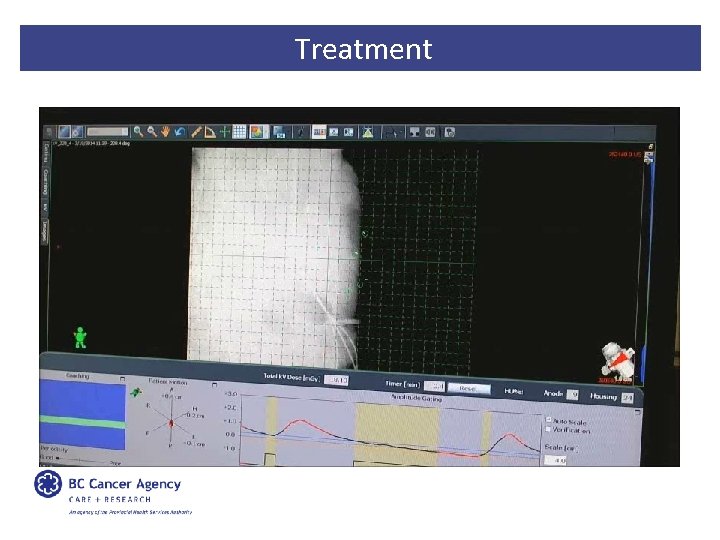The height and width of the screenshot is (540, 720).
Task: Click the 'Amplitude Gating' chart title
Action: 416,398
